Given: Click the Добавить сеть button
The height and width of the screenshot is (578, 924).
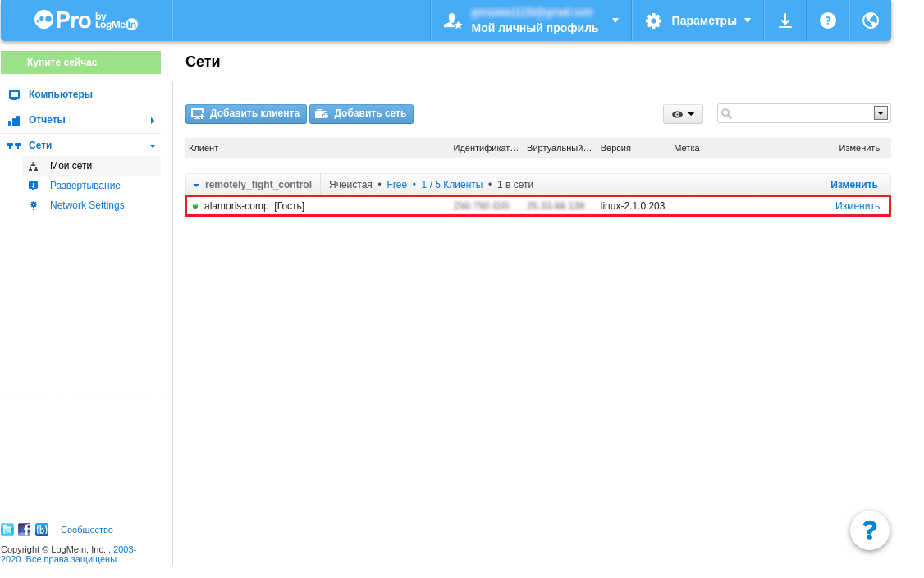Looking at the screenshot, I should 361,114.
